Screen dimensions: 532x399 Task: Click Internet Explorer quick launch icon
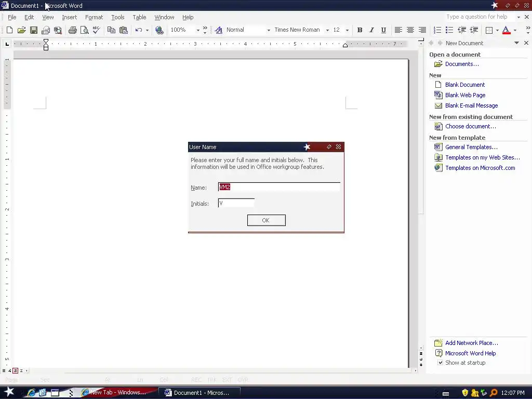click(31, 393)
